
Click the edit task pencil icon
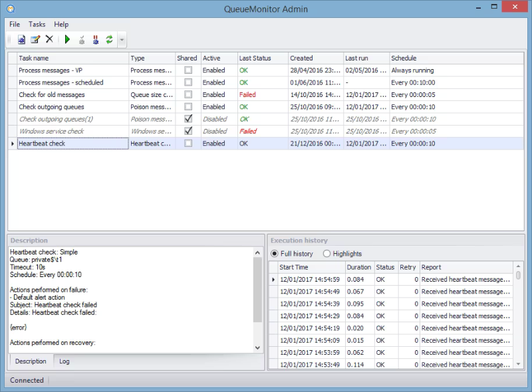35,40
